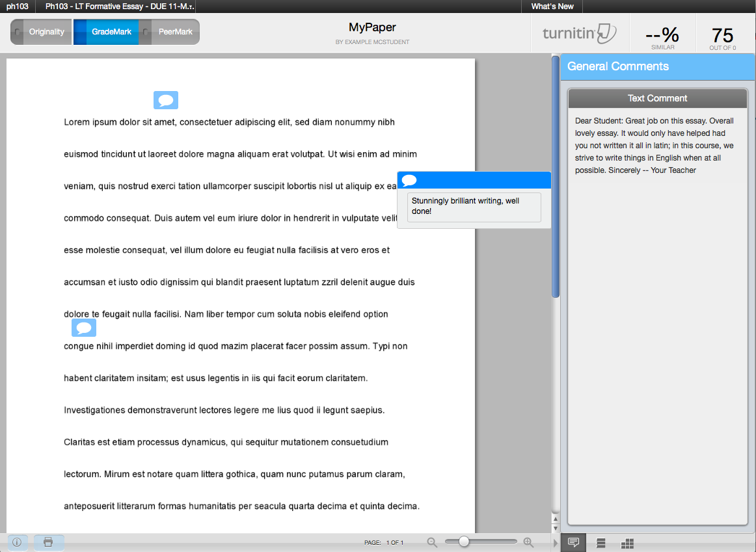Open the comment list view icon
Image resolution: width=756 pixels, height=552 pixels.
[x=601, y=543]
